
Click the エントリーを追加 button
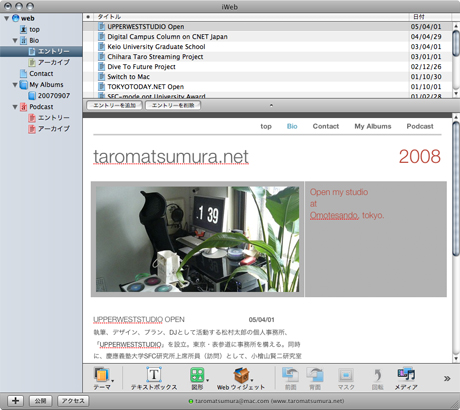[x=114, y=105]
